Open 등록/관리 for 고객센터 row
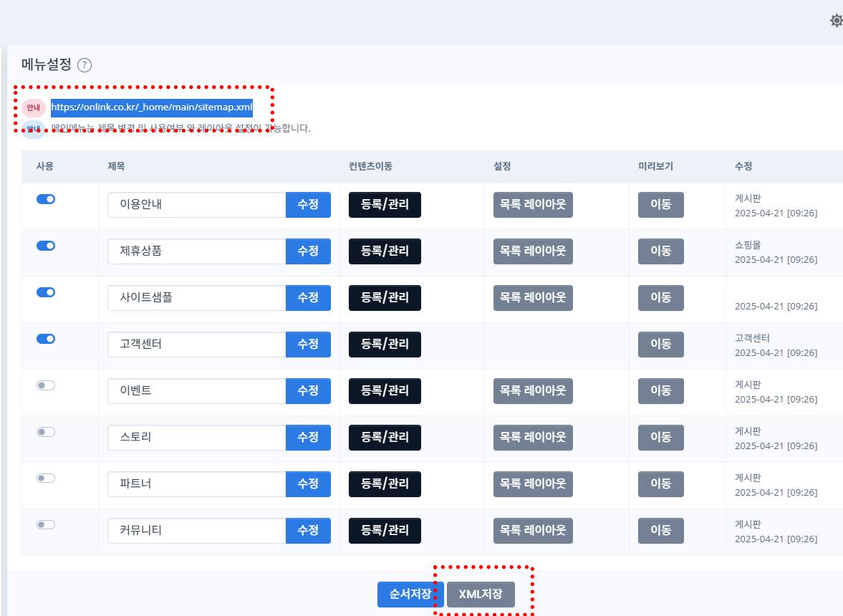The height and width of the screenshot is (616, 843). point(385,344)
